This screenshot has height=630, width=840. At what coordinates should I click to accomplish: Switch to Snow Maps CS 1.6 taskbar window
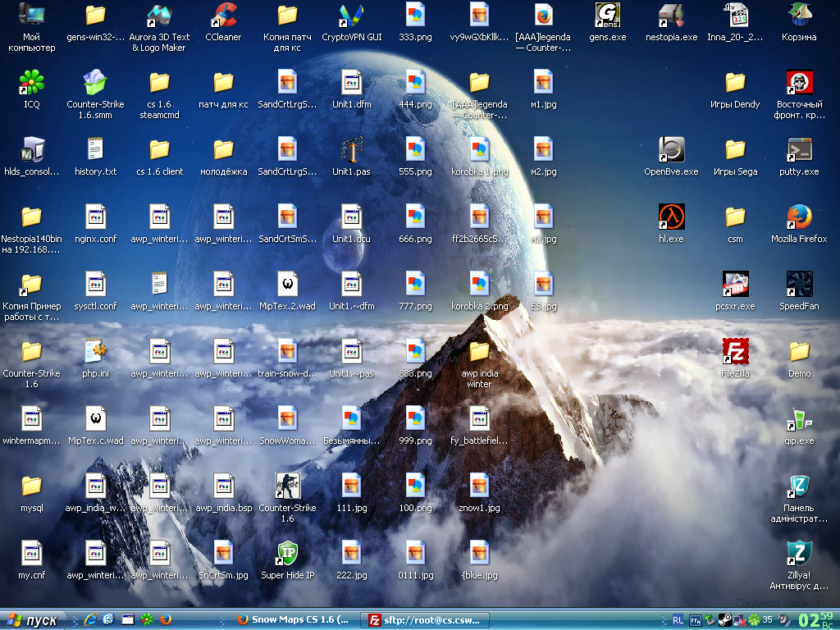point(293,620)
